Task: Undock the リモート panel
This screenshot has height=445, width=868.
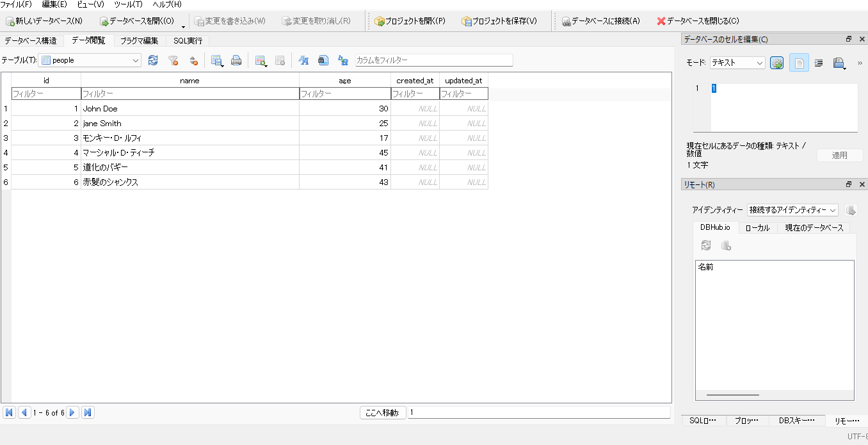Action: (849, 184)
